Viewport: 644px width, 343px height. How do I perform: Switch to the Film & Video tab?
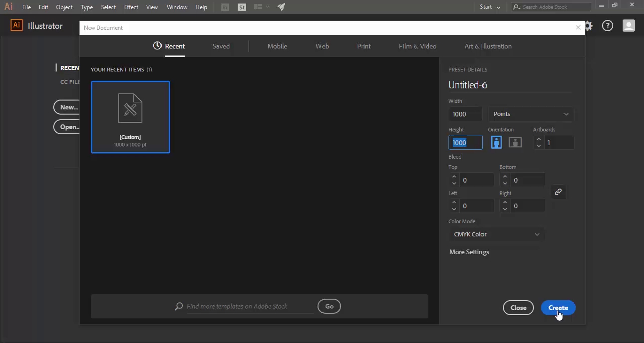(418, 46)
